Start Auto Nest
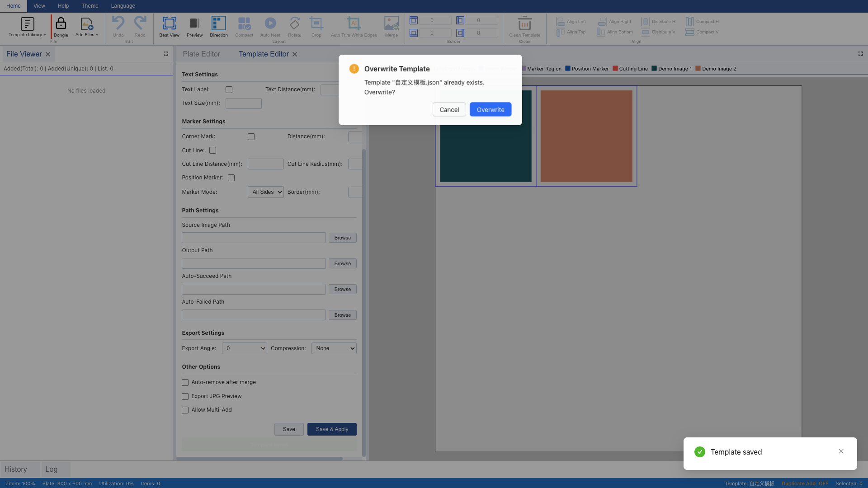 point(270,27)
